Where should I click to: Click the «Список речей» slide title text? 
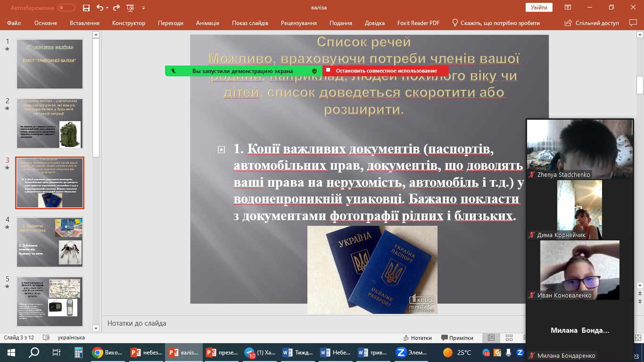point(364,42)
